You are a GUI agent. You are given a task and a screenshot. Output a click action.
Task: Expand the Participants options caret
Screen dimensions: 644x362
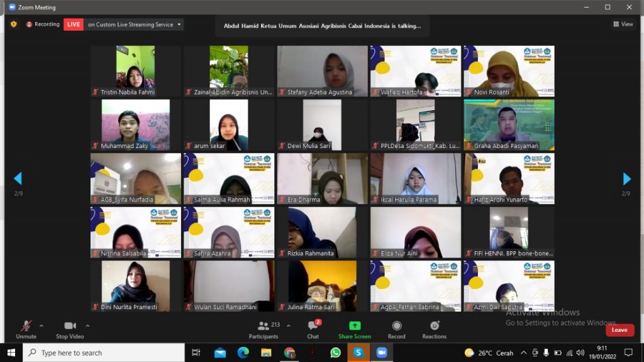[x=289, y=325]
